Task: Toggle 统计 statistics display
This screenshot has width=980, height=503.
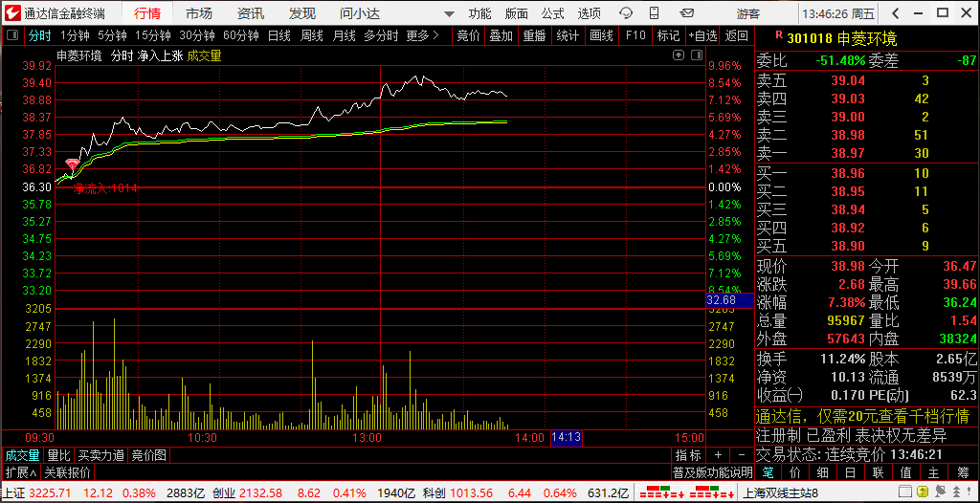Action: [568, 35]
